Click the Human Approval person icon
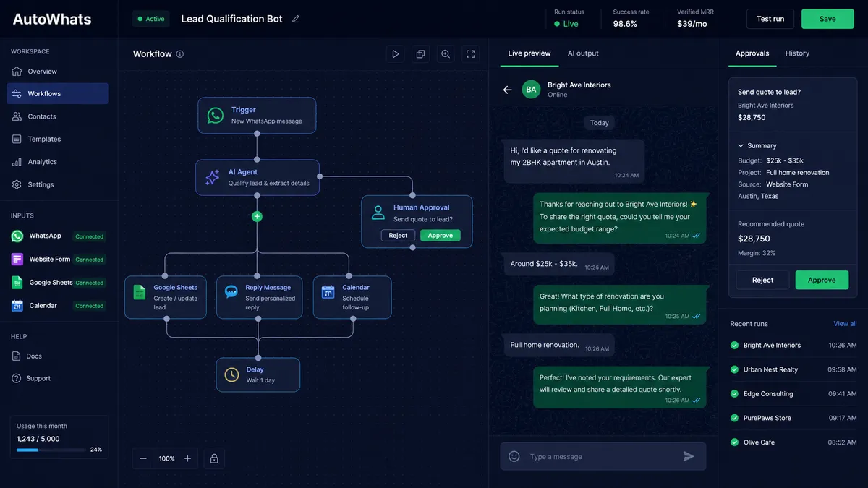 [x=378, y=213]
